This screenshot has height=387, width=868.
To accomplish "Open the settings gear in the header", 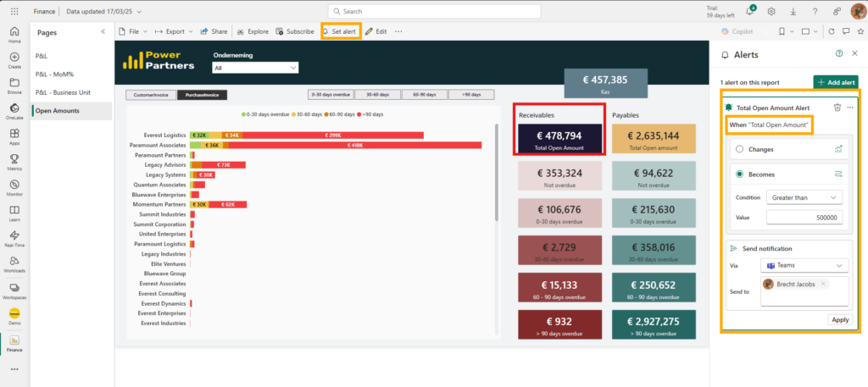I will click(x=771, y=11).
